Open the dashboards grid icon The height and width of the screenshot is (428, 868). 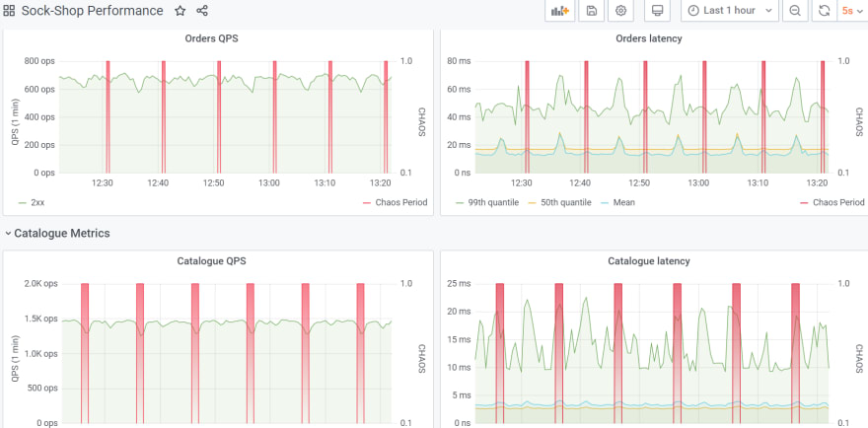(9, 11)
